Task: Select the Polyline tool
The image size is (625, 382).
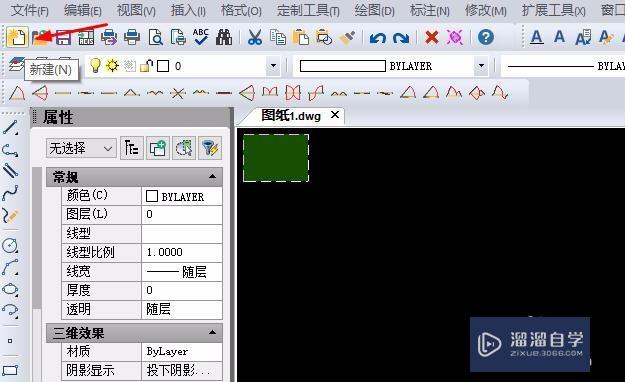Action: coord(10,150)
